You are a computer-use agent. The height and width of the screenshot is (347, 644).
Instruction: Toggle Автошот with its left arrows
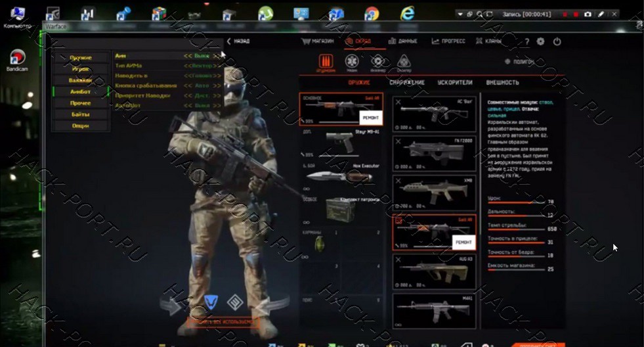point(188,105)
